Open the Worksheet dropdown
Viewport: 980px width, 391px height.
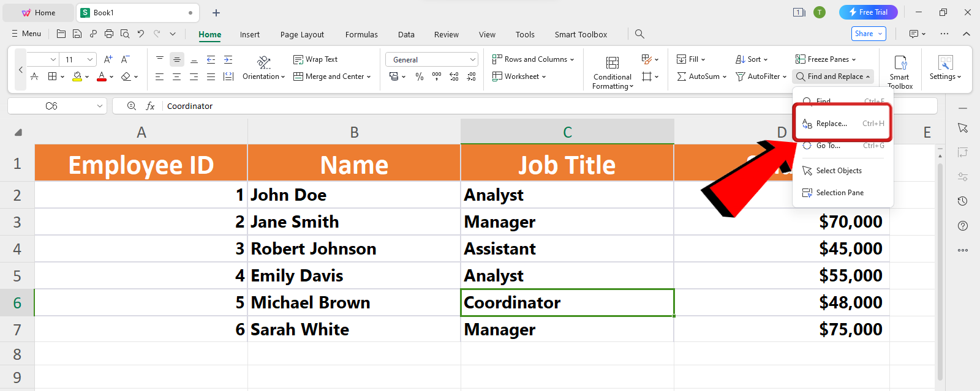coord(519,76)
